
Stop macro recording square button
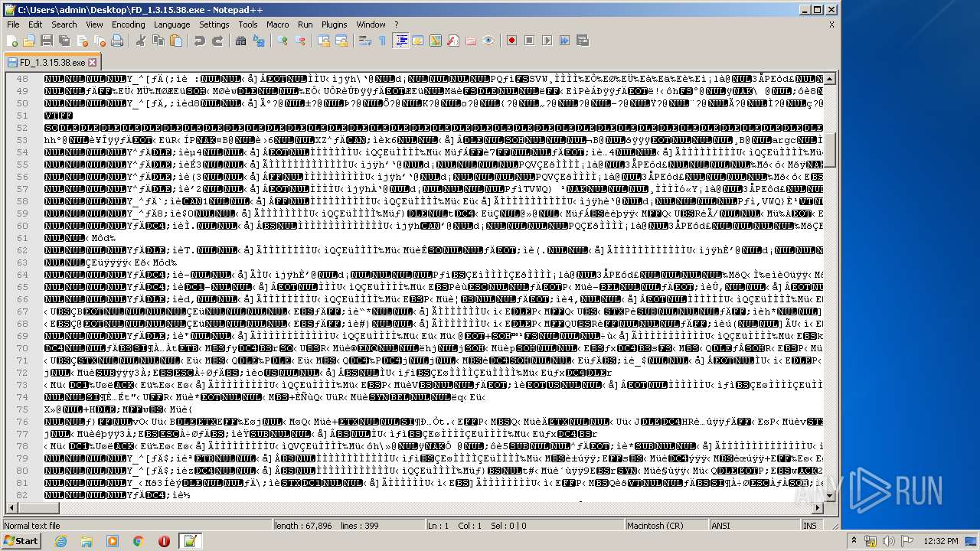[x=529, y=41]
